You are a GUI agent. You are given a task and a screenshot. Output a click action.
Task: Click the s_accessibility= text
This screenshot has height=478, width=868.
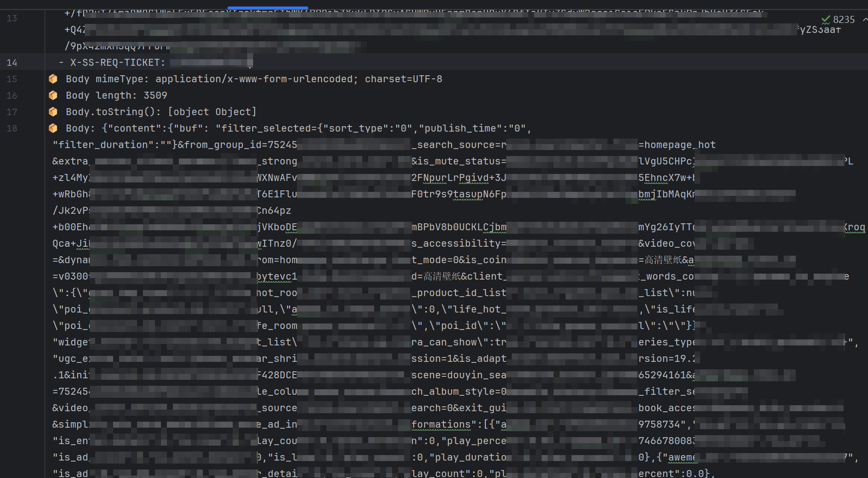click(x=459, y=243)
